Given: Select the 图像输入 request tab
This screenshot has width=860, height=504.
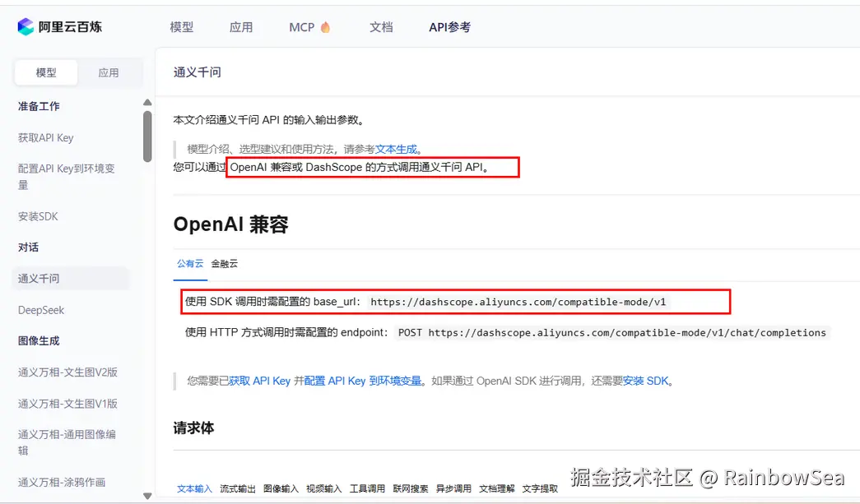Looking at the screenshot, I should tap(281, 488).
